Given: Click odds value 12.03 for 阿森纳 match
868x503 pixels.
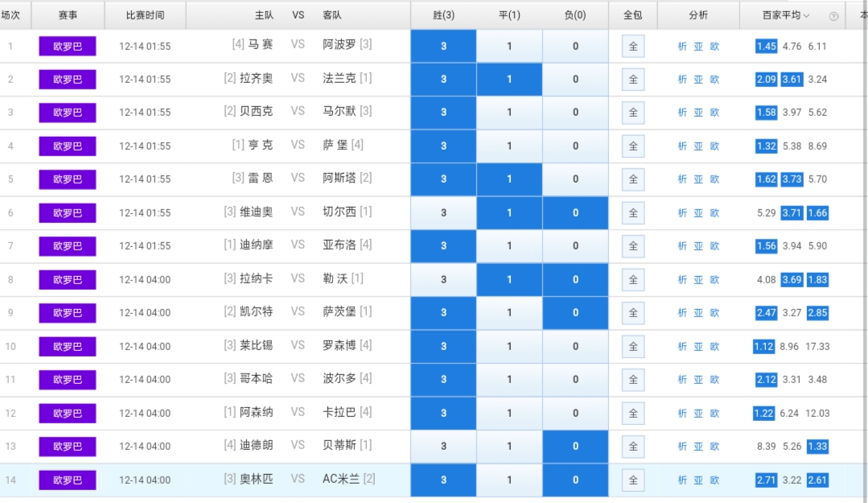Looking at the screenshot, I should pyautogui.click(x=817, y=413).
